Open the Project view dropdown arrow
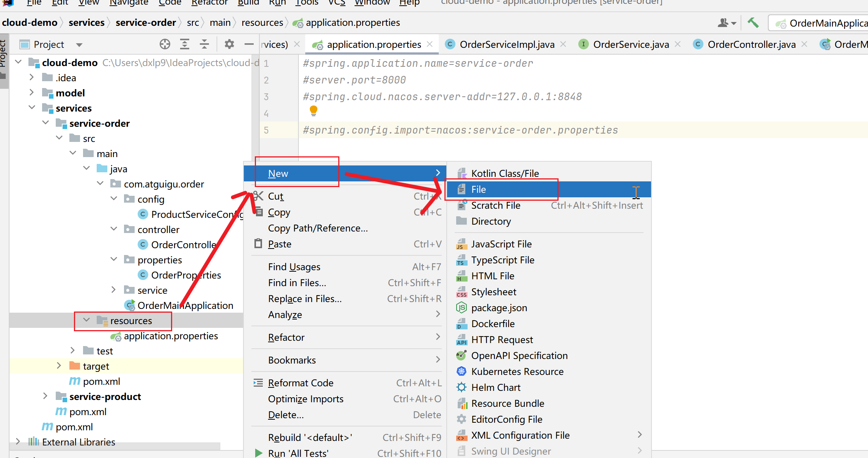Image resolution: width=868 pixels, height=458 pixels. pyautogui.click(x=79, y=45)
